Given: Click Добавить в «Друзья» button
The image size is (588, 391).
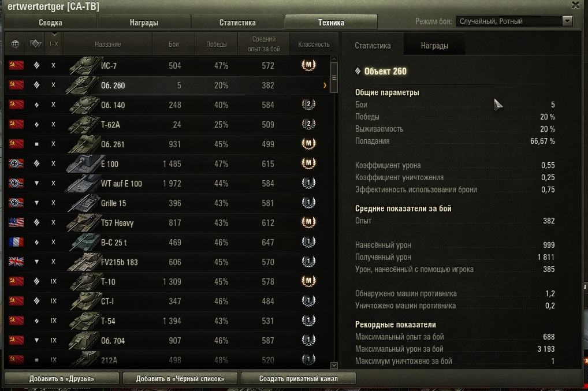Looking at the screenshot, I should 62,379.
